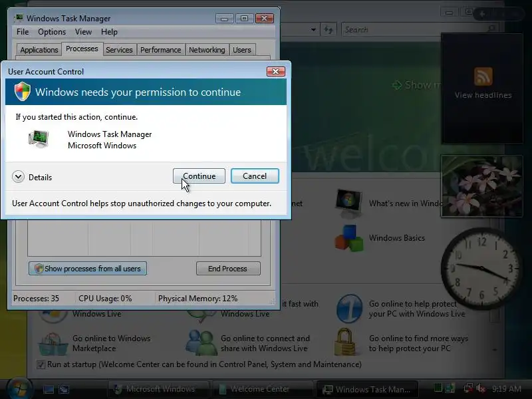Maximize the Windows Task Manager window

coord(244,19)
